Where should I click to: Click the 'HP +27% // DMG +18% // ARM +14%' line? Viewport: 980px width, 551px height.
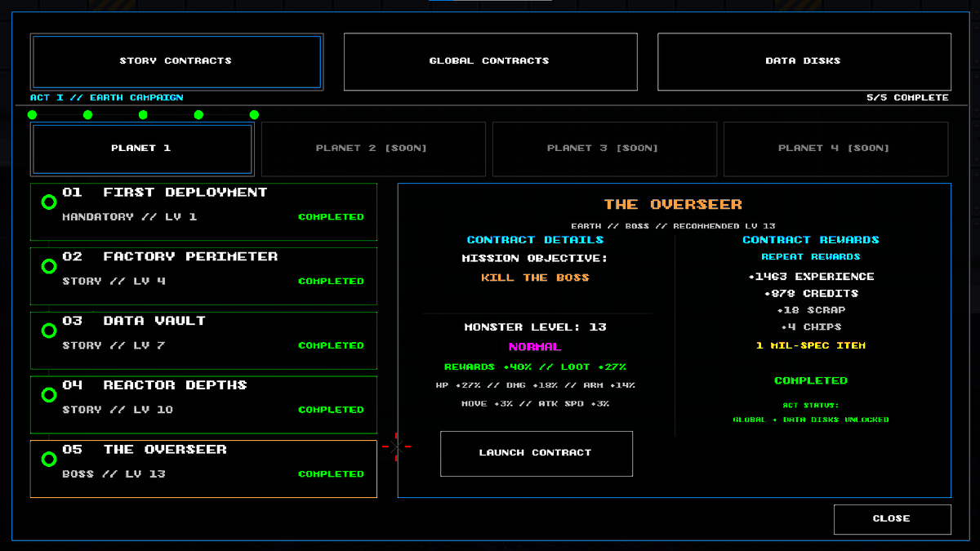535,385
